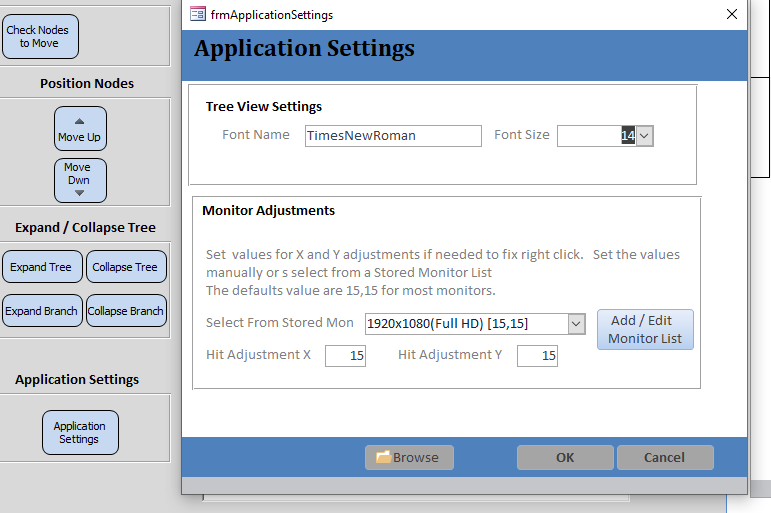Move the node up with Move Up
The height and width of the screenshot is (513, 771).
[80, 128]
